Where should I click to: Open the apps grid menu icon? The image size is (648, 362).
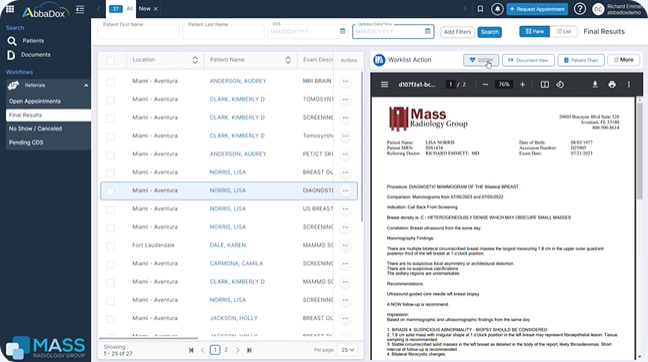10,9
